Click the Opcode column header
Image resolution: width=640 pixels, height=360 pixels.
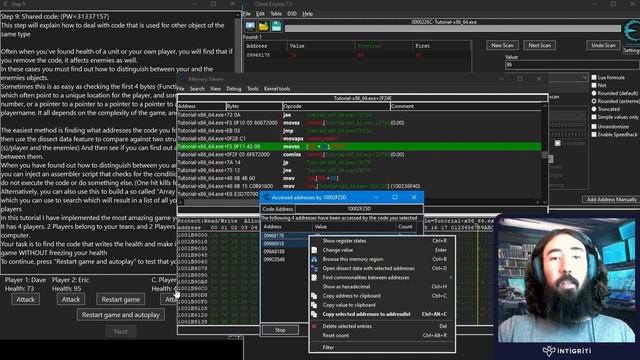coord(336,106)
